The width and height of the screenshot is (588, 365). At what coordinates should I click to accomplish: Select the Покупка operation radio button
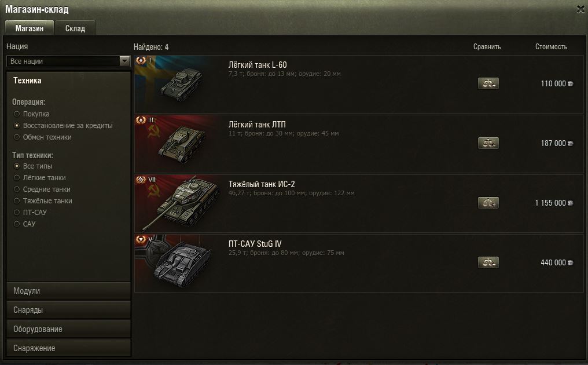17,114
